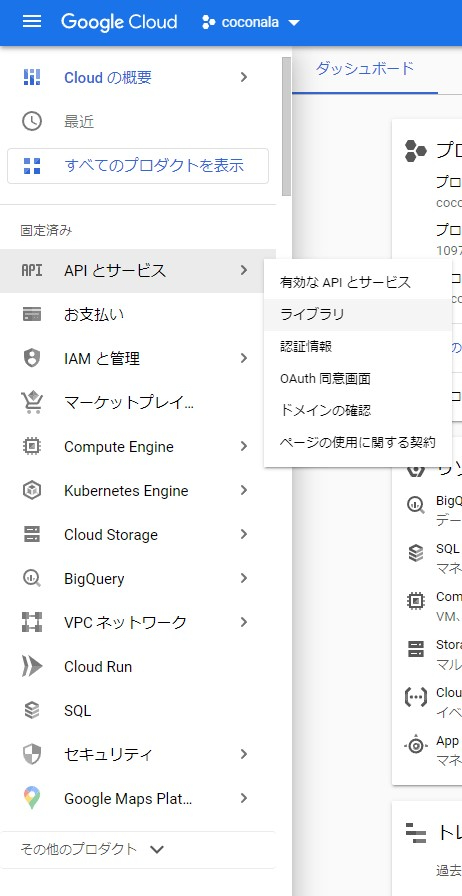
Task: Click the VPC ネットワーク icon
Action: pyautogui.click(x=32, y=622)
